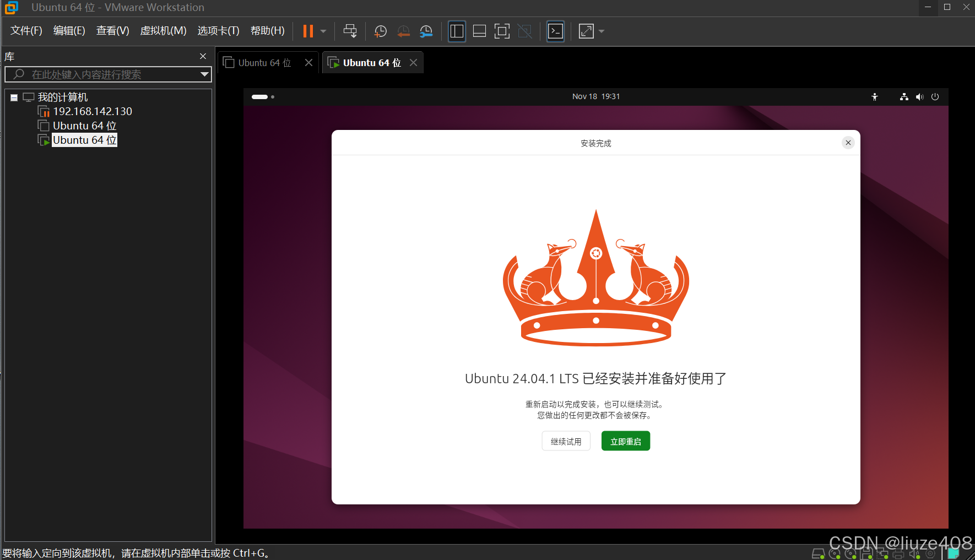Select 我的计算机 in the library tree
Screen dimensions: 975x560
pyautogui.click(x=63, y=97)
